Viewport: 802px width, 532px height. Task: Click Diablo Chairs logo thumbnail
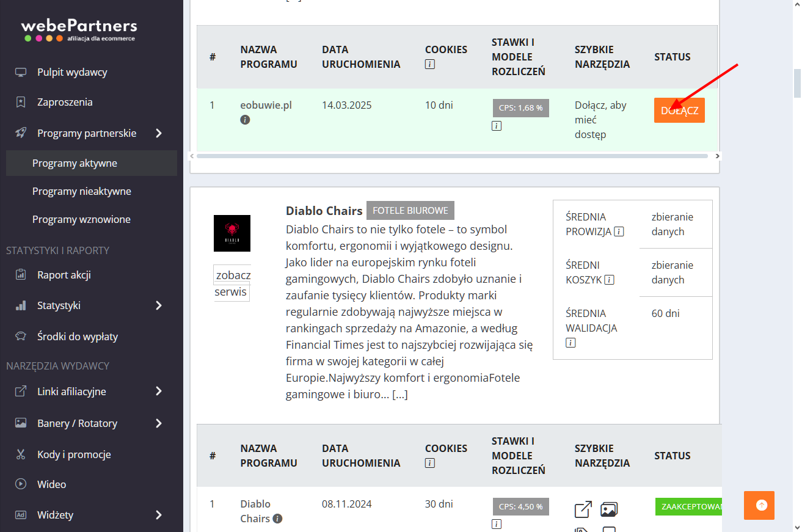pos(232,233)
